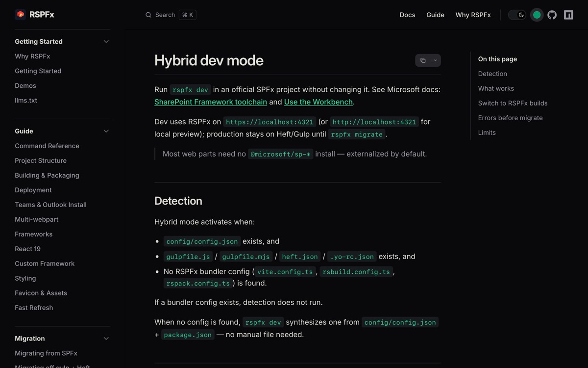
Task: Click the On this page heading
Action: (x=497, y=59)
